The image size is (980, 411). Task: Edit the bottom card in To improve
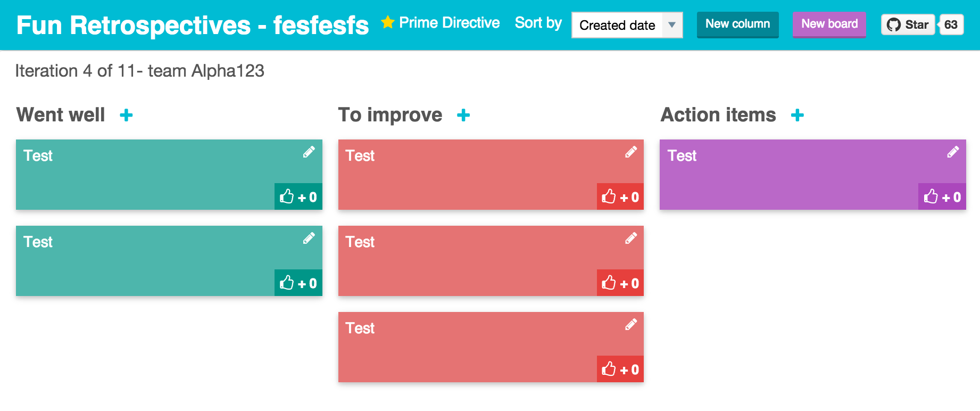coord(630,325)
